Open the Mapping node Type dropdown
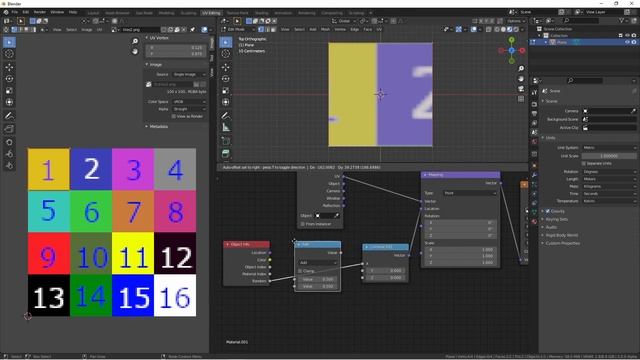 pyautogui.click(x=470, y=193)
